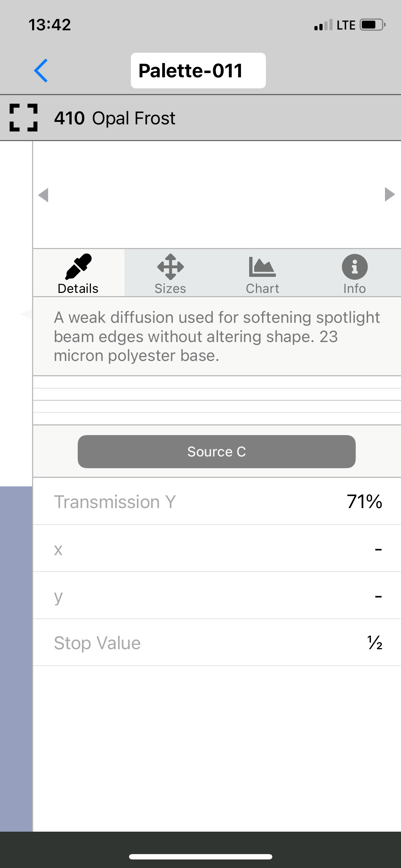
Task: Tap the blue-grey color swatch strip
Action: tap(16, 658)
